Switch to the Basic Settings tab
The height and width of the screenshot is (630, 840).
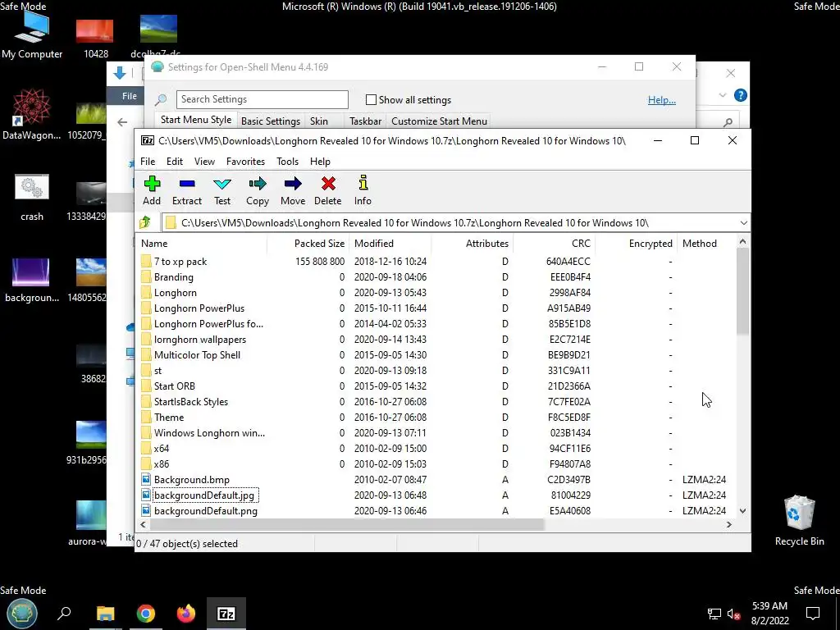271,121
